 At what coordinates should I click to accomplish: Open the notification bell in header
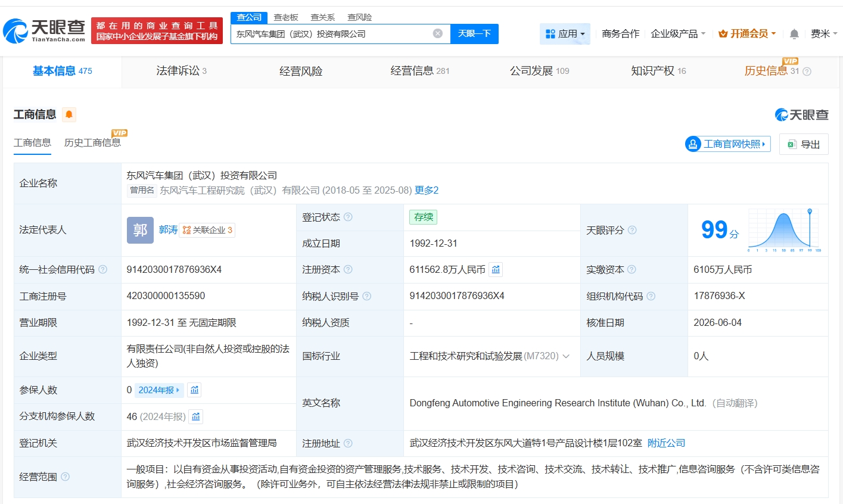tap(794, 34)
